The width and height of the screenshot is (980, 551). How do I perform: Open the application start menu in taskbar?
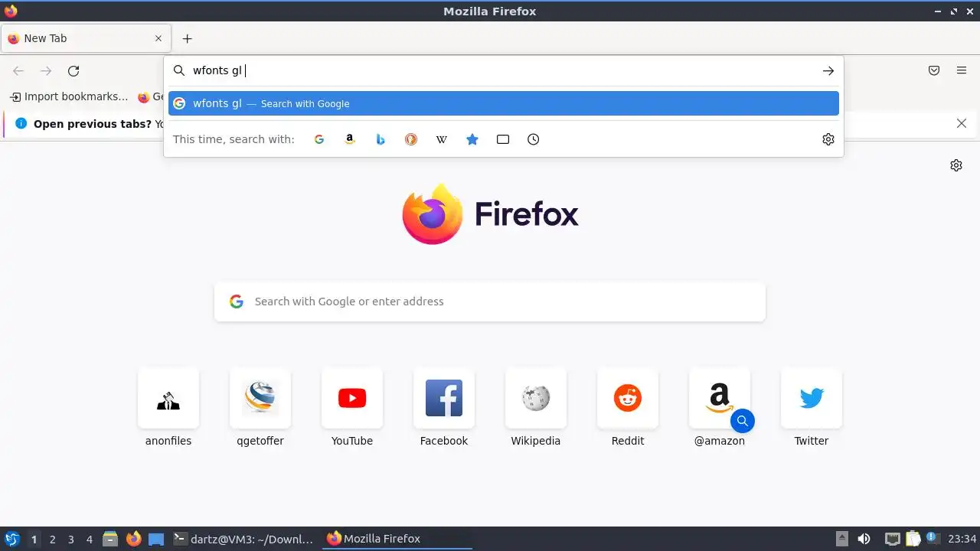point(11,539)
